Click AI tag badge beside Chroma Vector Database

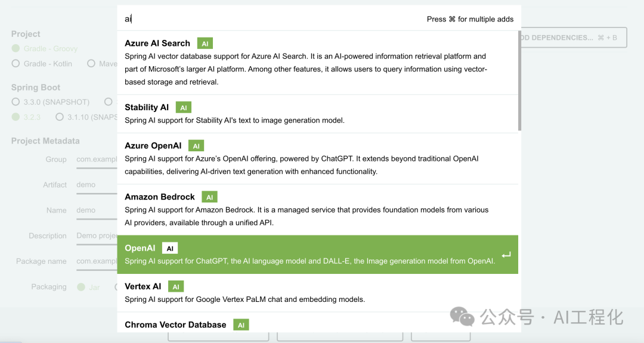click(241, 325)
